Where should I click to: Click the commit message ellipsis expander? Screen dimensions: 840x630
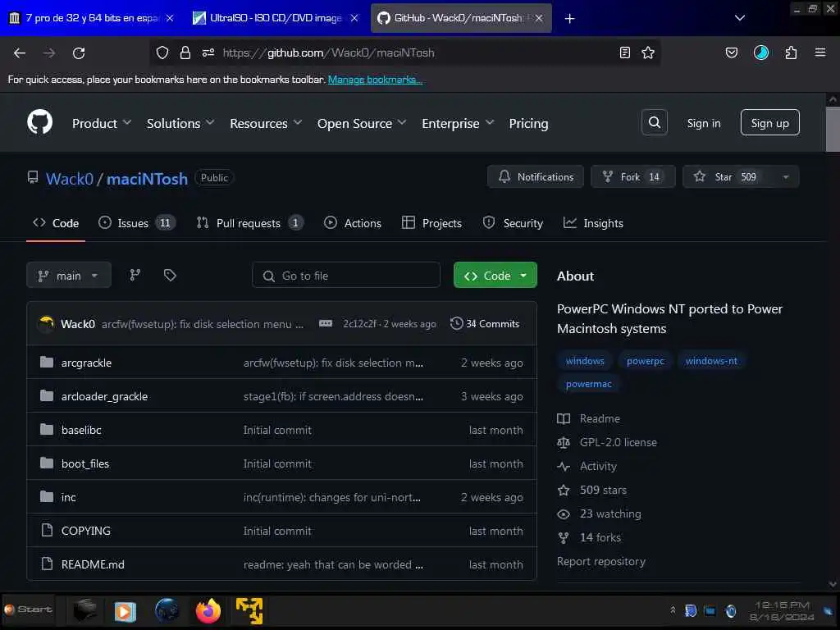(325, 323)
